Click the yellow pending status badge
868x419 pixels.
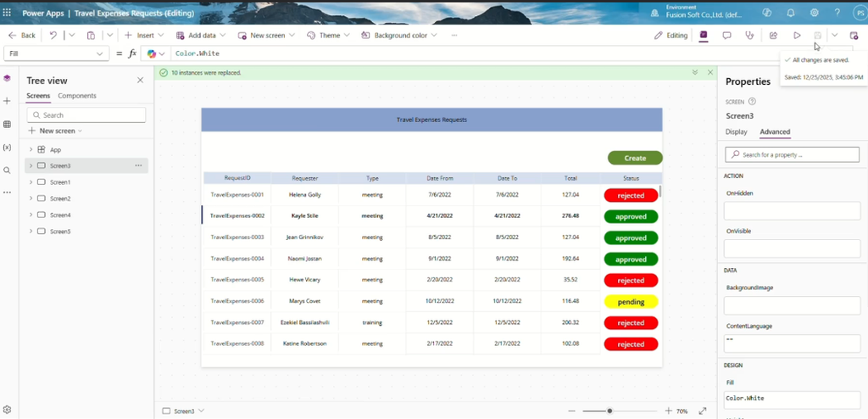(631, 302)
